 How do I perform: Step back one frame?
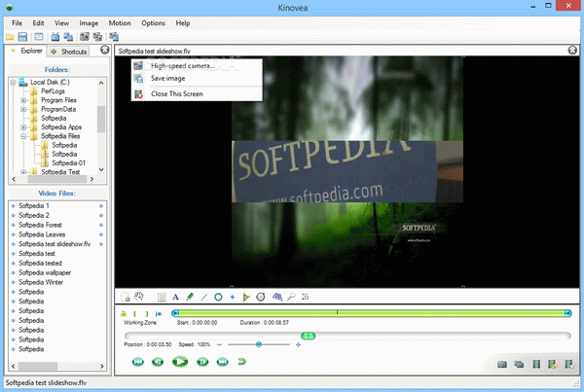tap(158, 362)
